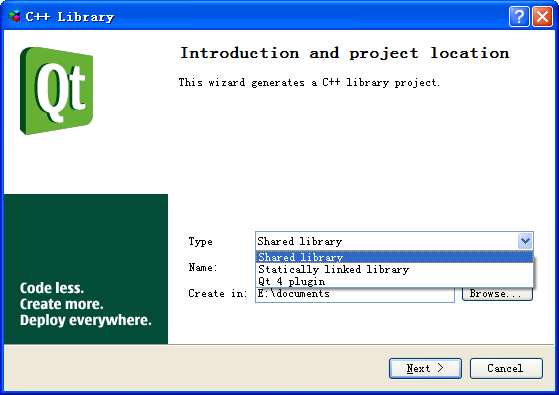Close the C++ Library wizard window

click(542, 17)
